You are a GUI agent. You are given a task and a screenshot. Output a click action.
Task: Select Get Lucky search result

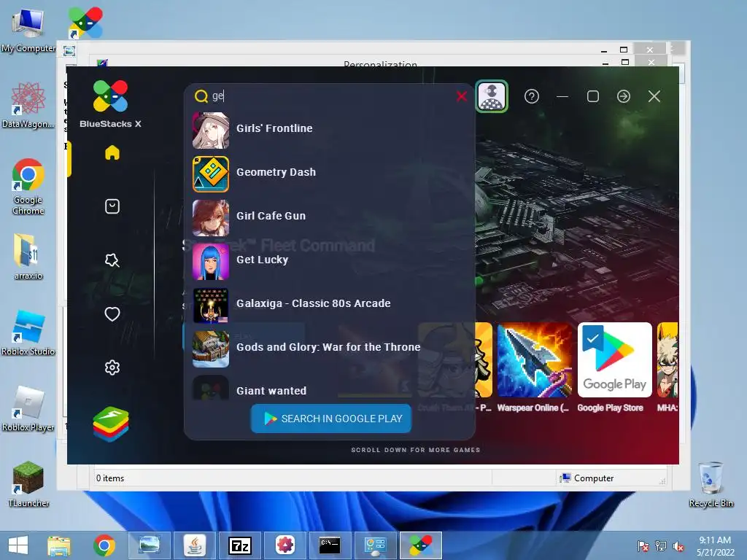(330, 262)
